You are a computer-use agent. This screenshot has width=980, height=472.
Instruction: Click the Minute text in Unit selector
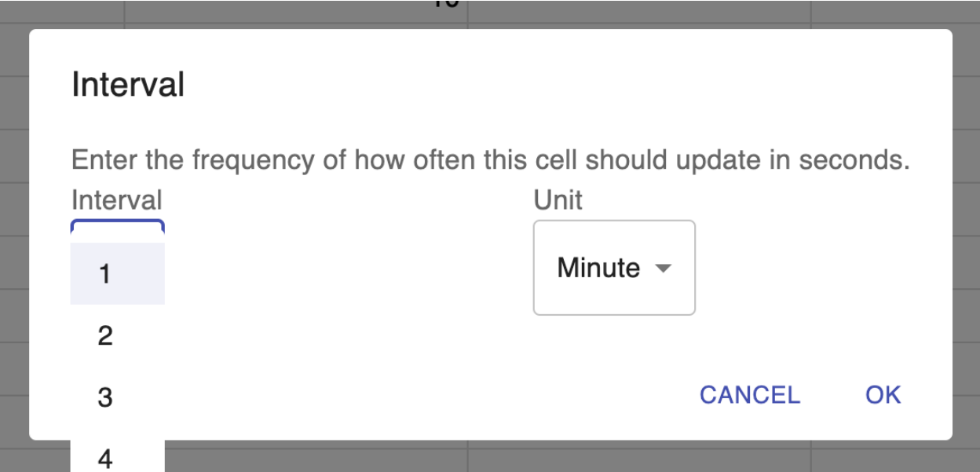[598, 268]
